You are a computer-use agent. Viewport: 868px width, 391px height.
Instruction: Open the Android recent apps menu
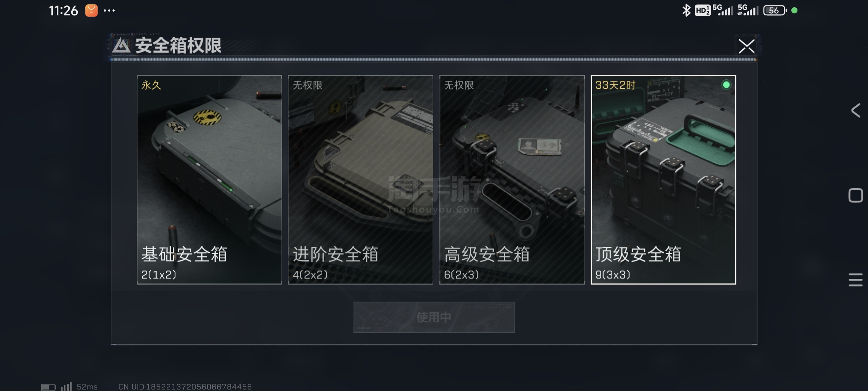pos(856,279)
